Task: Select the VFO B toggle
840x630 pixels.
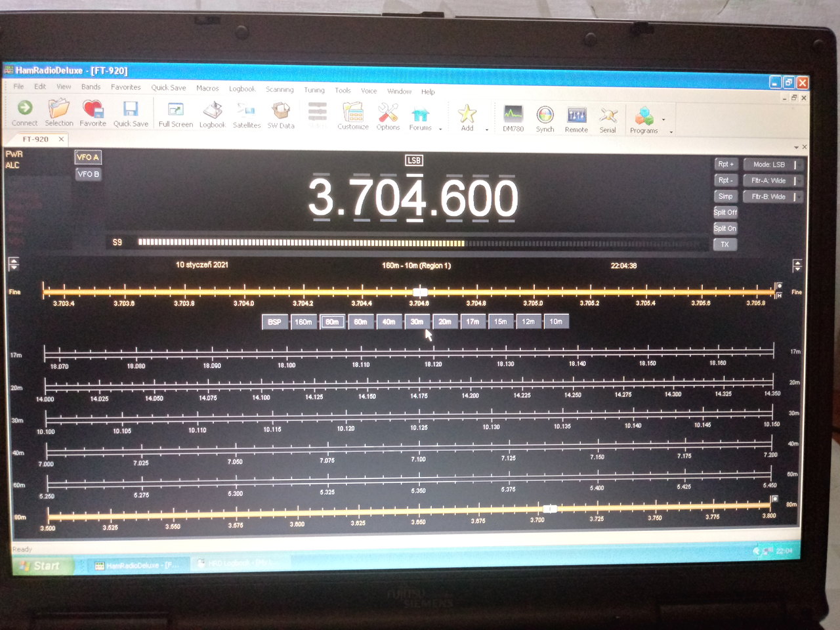Action: (x=88, y=174)
